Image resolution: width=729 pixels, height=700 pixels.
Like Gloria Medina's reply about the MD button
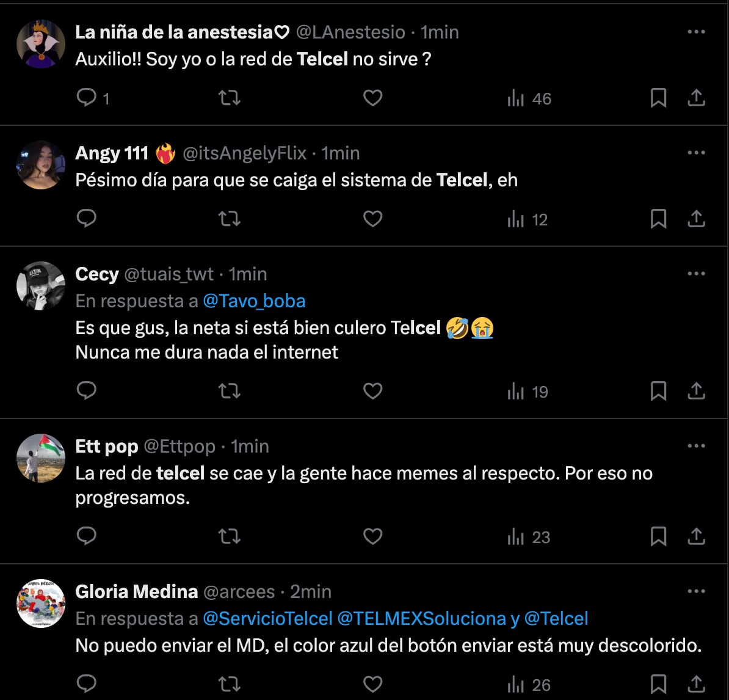[372, 683]
